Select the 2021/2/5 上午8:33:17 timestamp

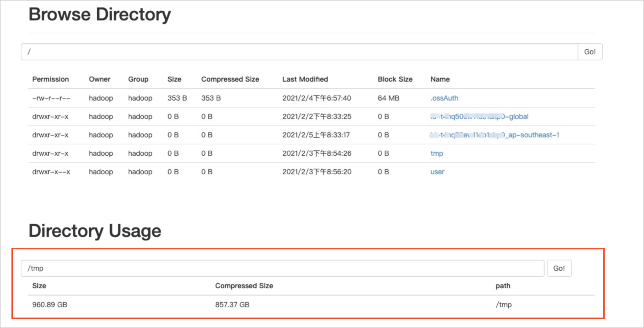pos(317,135)
